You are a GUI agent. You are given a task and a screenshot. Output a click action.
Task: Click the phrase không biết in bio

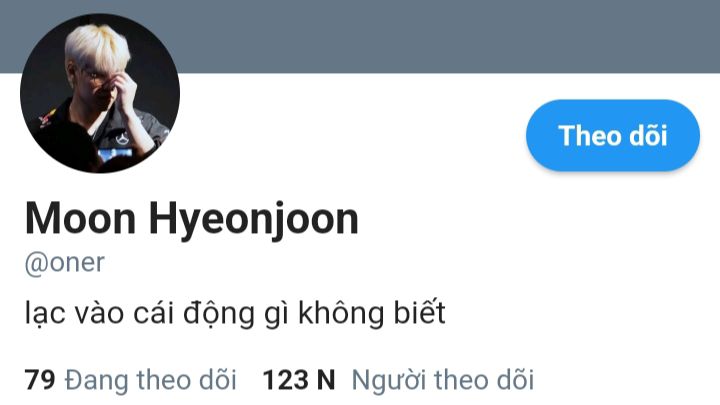(372, 313)
